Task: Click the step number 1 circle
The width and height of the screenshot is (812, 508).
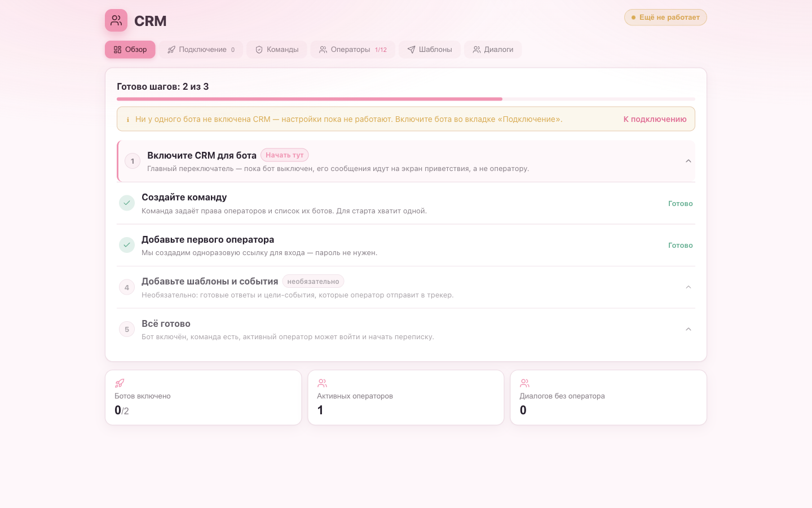Action: pos(133,161)
